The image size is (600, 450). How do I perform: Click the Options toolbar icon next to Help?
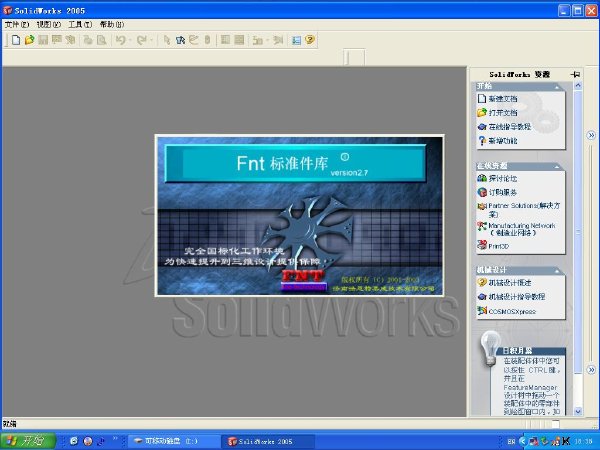click(x=296, y=40)
